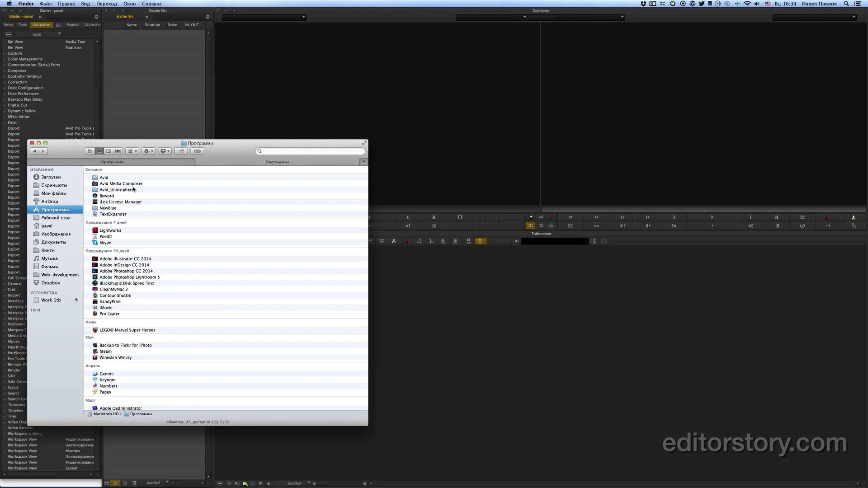Switch to the Бины tab

(x=9, y=25)
